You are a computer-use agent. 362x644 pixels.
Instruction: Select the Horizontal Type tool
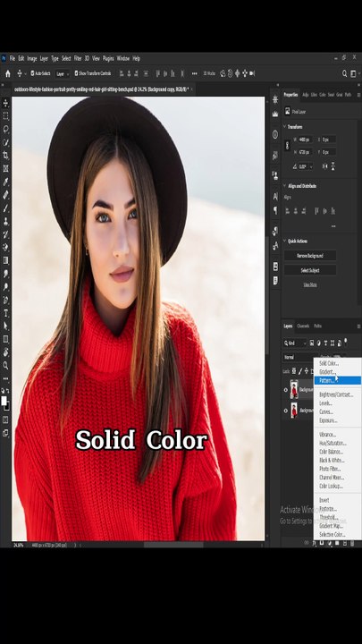pos(5,313)
